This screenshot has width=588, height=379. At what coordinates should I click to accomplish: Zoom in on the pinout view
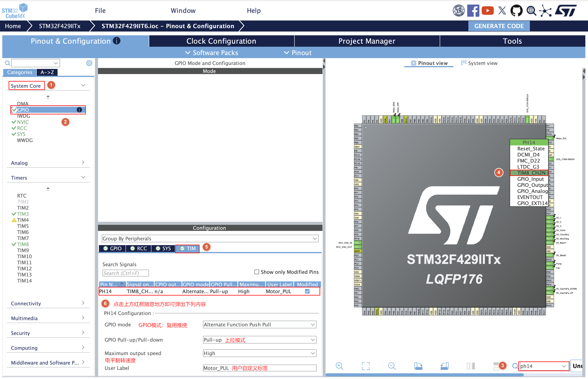339,366
